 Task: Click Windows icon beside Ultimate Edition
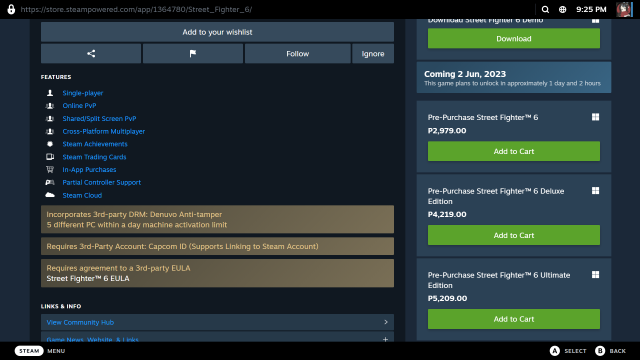point(596,275)
